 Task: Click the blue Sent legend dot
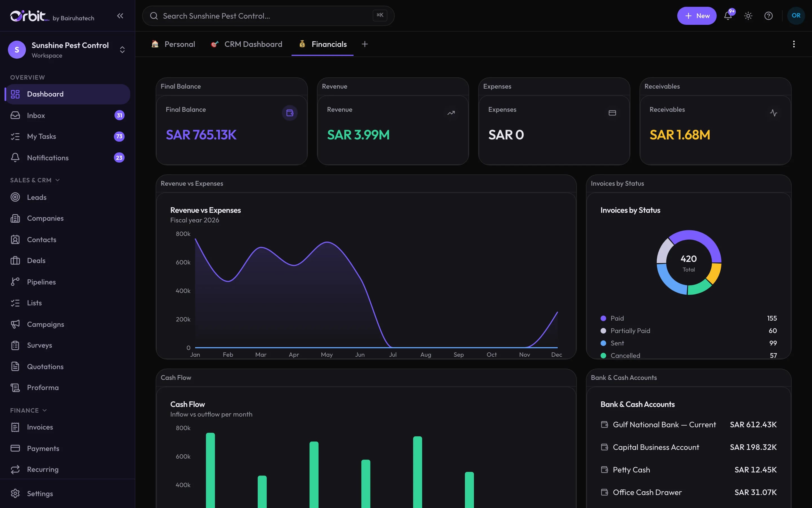click(x=603, y=343)
